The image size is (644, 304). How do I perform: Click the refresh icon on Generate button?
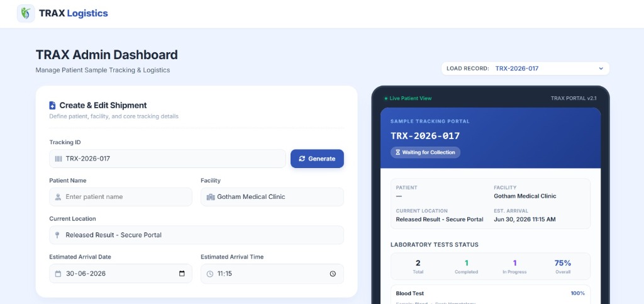pos(302,159)
